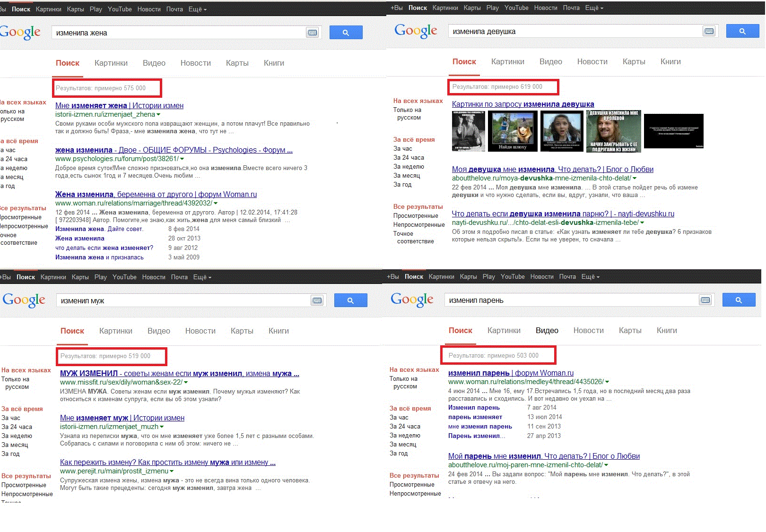Open virtual keyboard in 'изменила жена' search box
Image resolution: width=766 pixels, height=532 pixels.
pyautogui.click(x=312, y=33)
